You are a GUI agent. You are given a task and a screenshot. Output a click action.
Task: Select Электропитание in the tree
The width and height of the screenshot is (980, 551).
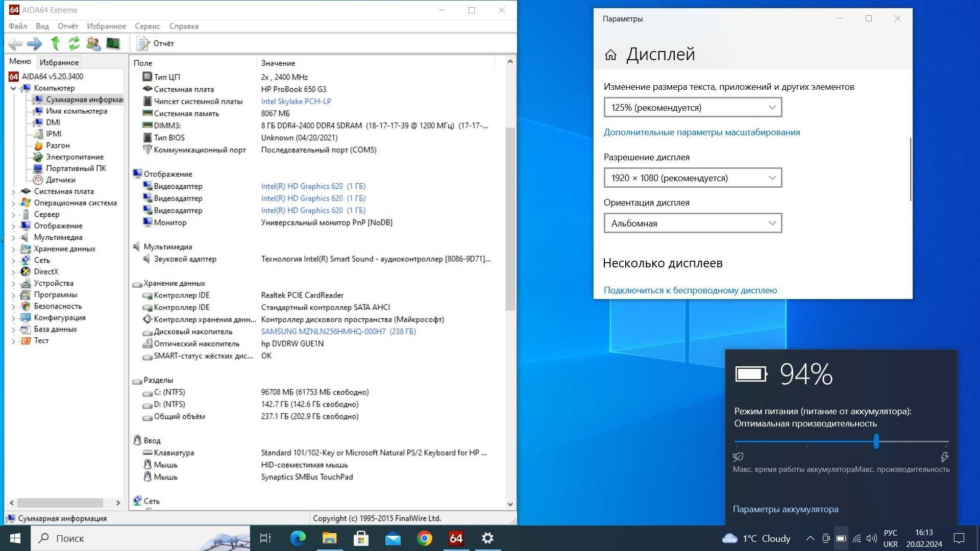click(75, 157)
